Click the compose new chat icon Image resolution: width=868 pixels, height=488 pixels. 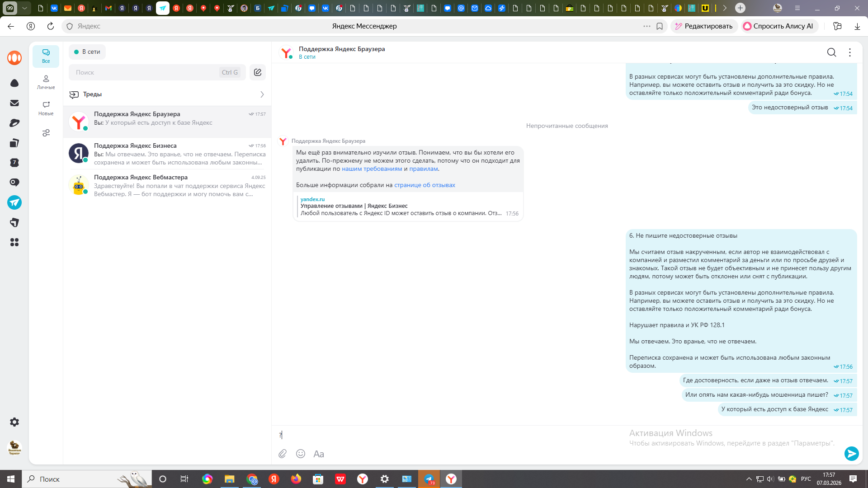tap(258, 72)
